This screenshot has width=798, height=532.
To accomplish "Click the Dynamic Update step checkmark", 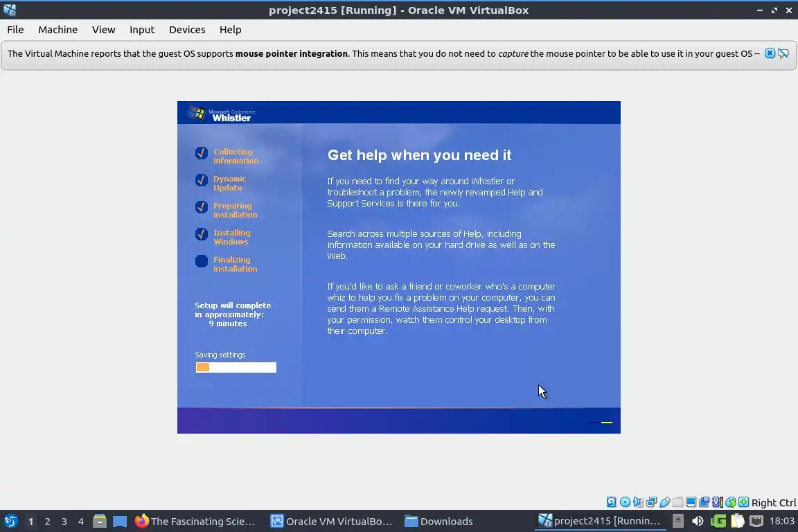I will coord(202,180).
